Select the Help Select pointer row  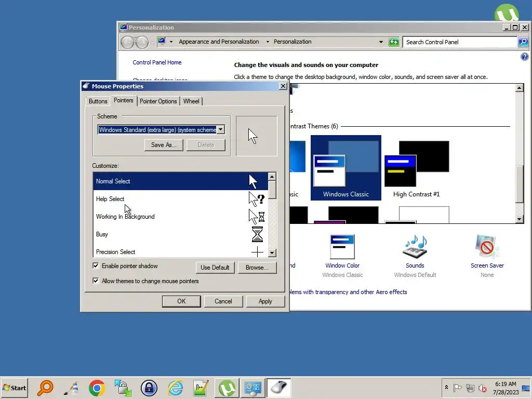coord(180,199)
